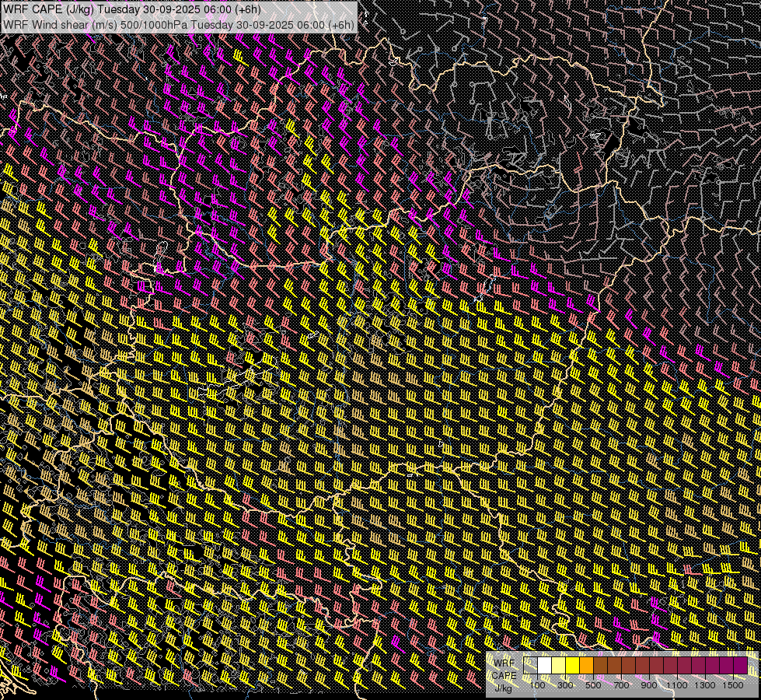Click the J/kg unit label in legend
Viewport: 761px width, 700px height.
click(504, 688)
